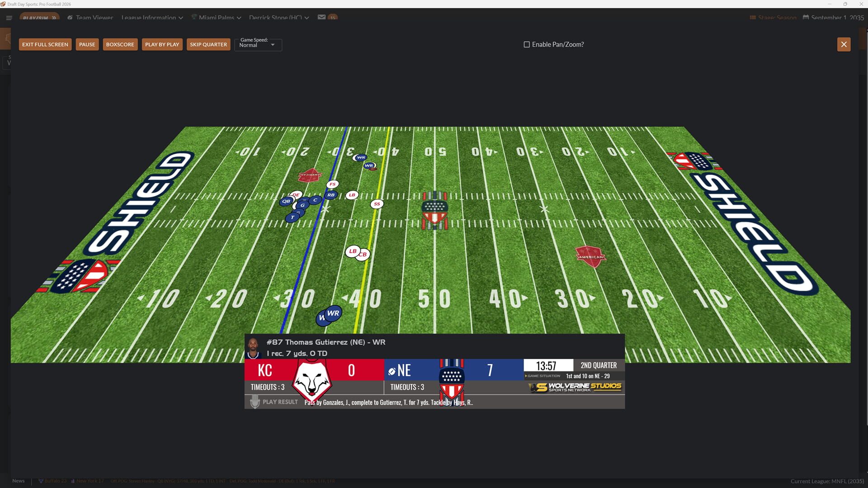Click the Team Viewer compass icon

pos(69,18)
